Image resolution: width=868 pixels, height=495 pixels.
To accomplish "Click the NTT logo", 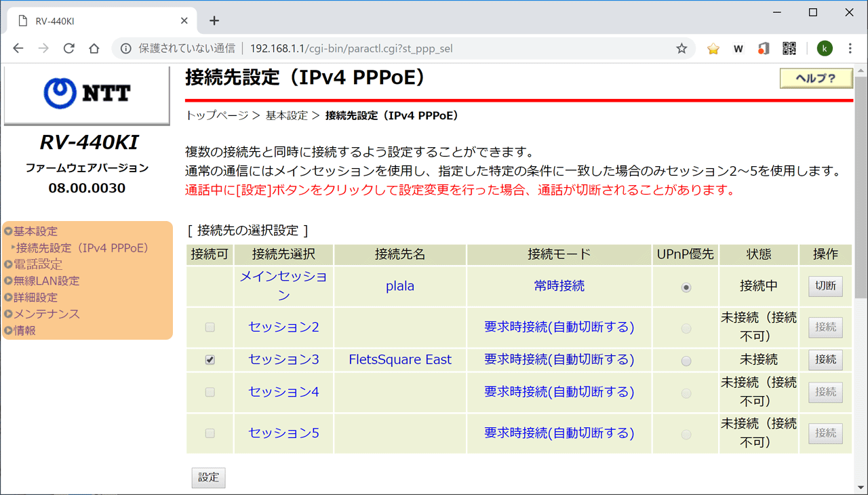I will tap(87, 94).
